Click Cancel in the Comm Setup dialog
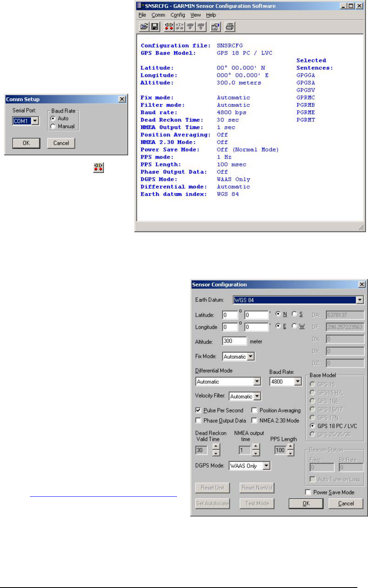 [x=61, y=143]
